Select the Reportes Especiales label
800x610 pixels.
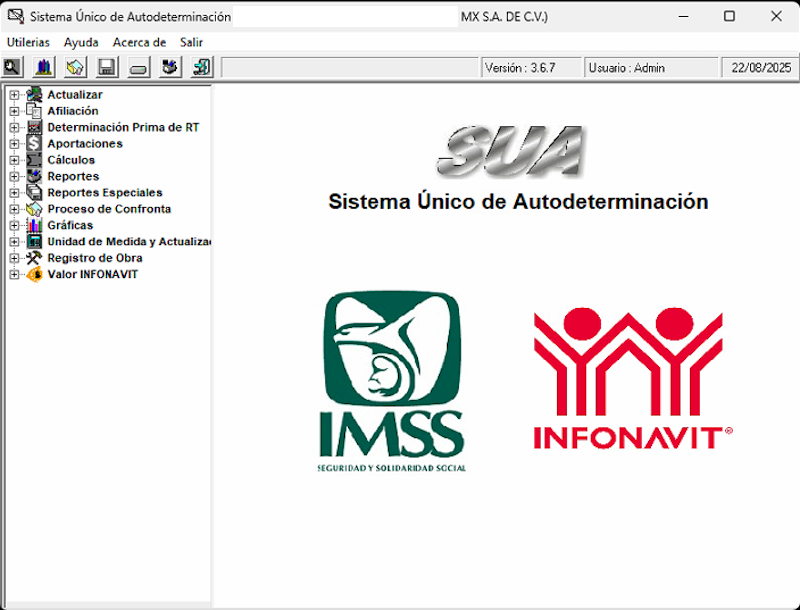[x=105, y=193]
